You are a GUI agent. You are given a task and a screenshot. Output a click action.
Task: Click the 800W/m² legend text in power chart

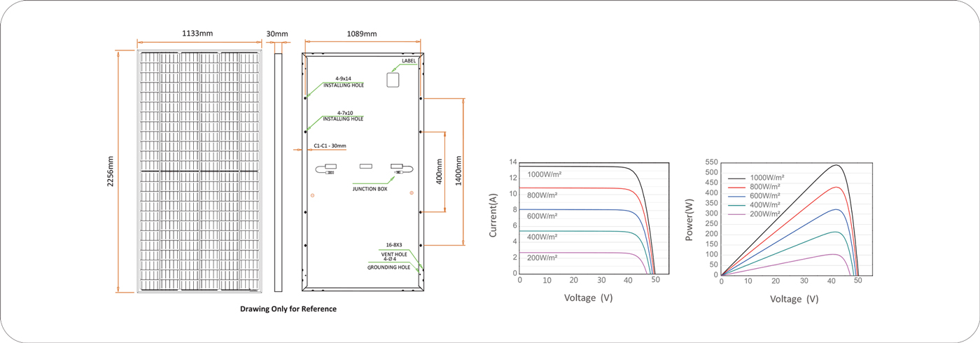pyautogui.click(x=765, y=187)
